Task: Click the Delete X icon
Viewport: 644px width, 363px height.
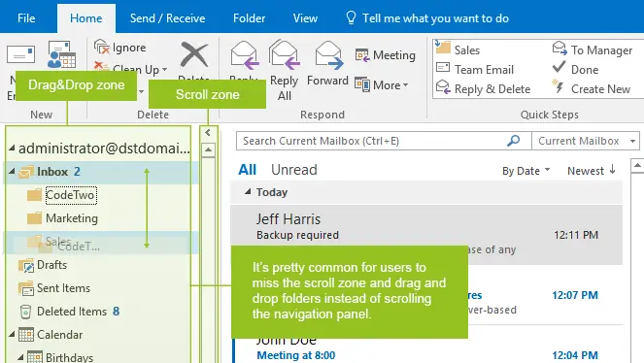Action: click(x=194, y=54)
